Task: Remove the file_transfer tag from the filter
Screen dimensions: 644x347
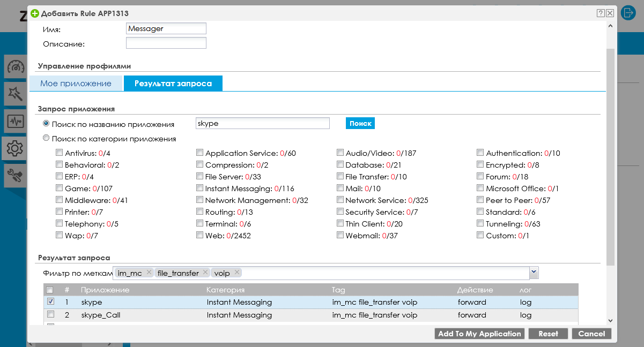Action: click(205, 273)
